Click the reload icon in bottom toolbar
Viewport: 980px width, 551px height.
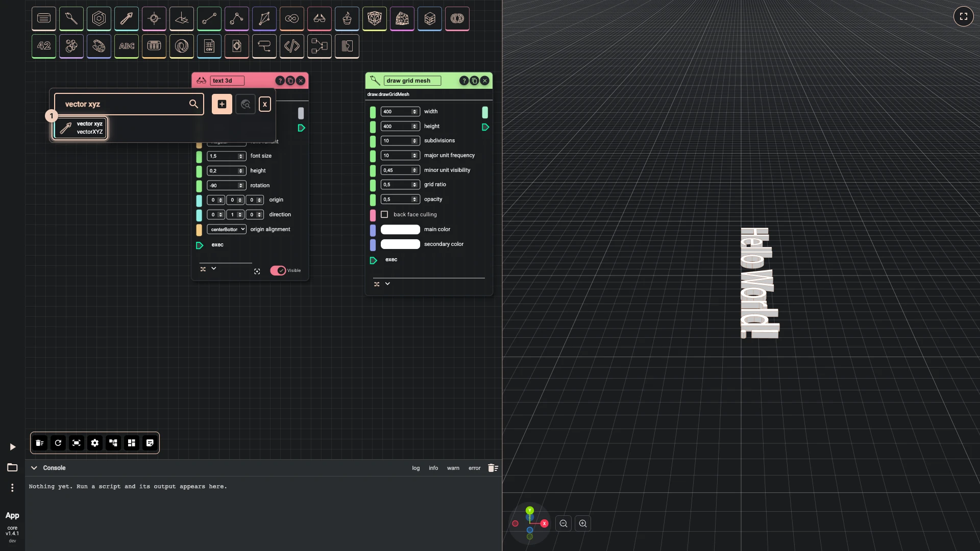(58, 443)
